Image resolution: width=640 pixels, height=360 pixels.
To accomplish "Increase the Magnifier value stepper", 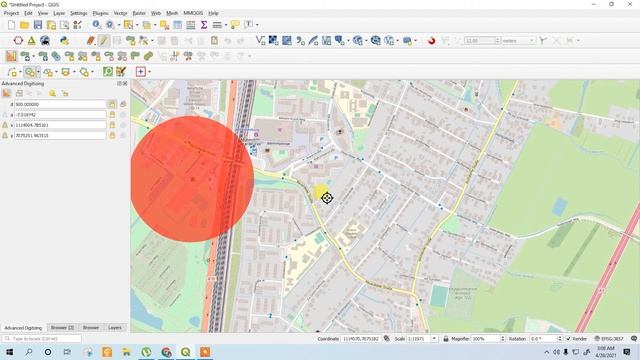I will (502, 337).
